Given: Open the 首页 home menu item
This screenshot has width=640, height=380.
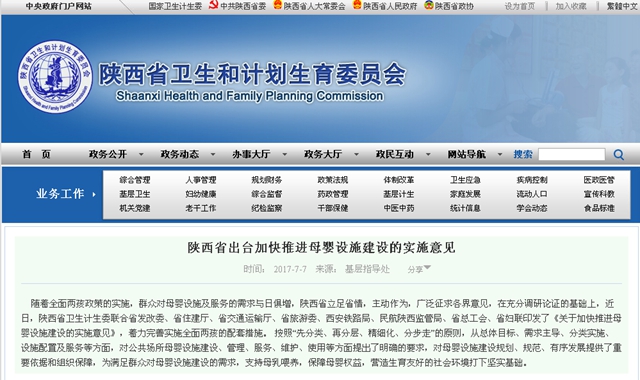Looking at the screenshot, I should point(36,154).
